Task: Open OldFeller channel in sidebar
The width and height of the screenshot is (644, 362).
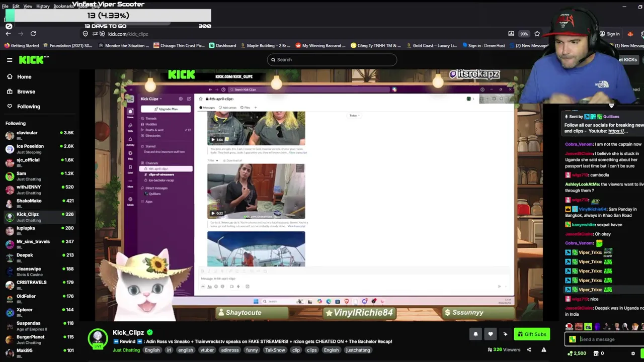Action: [x=39, y=299]
